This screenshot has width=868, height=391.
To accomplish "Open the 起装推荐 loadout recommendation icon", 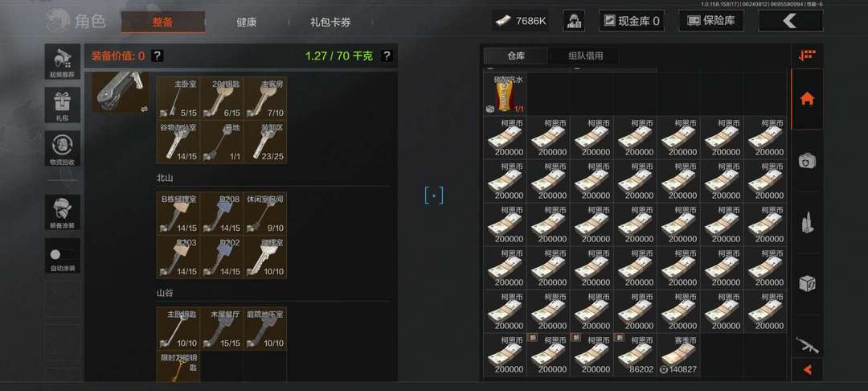I will pyautogui.click(x=62, y=62).
